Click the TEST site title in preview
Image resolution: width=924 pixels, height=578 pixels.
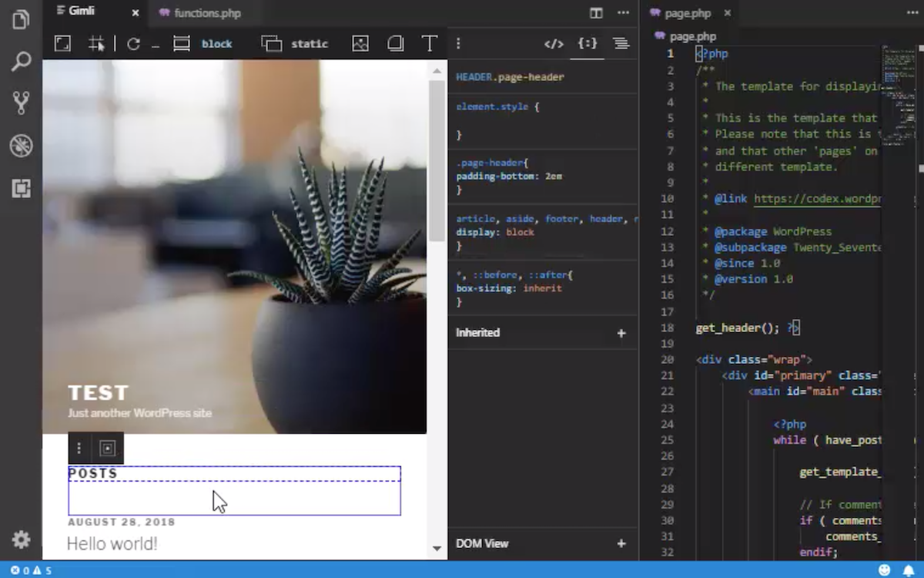(x=98, y=393)
